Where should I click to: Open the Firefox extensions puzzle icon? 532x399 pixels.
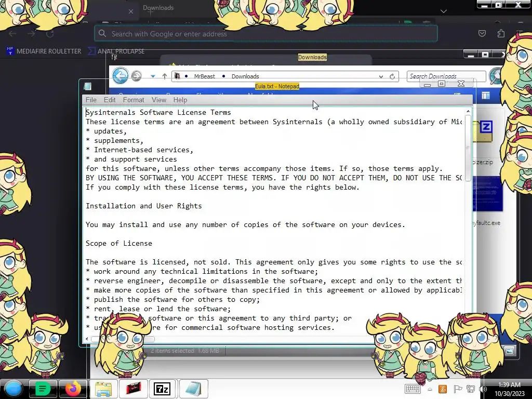501,33
